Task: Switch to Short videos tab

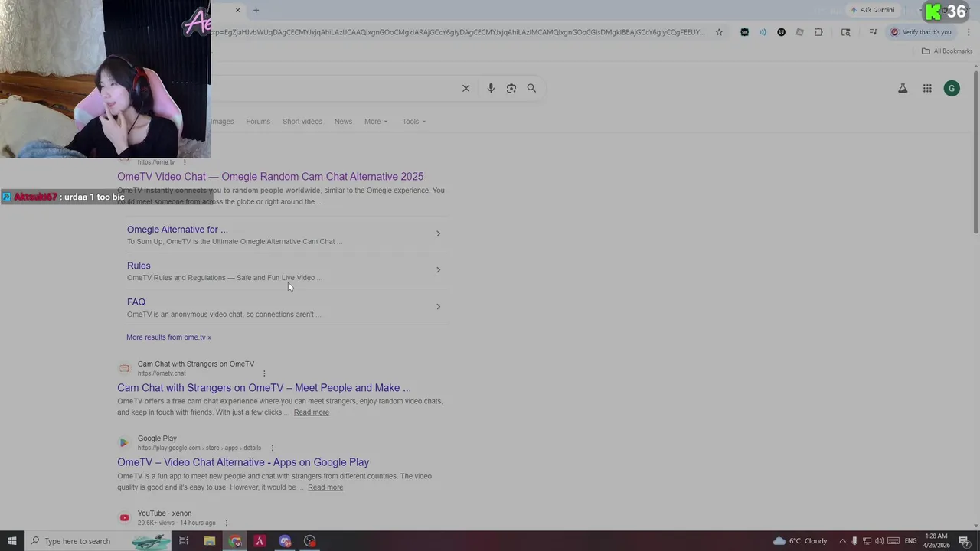Action: pos(302,122)
